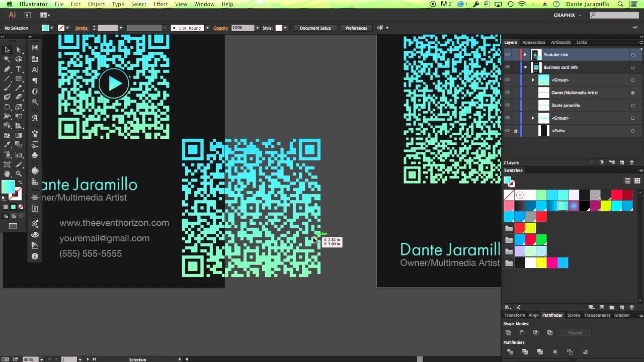Click the Divide pathfinder icon

pos(510,352)
